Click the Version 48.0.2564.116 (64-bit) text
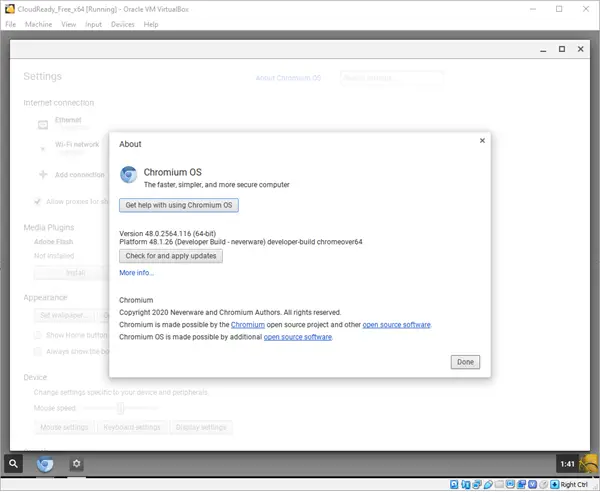This screenshot has height=492, width=600. 168,233
